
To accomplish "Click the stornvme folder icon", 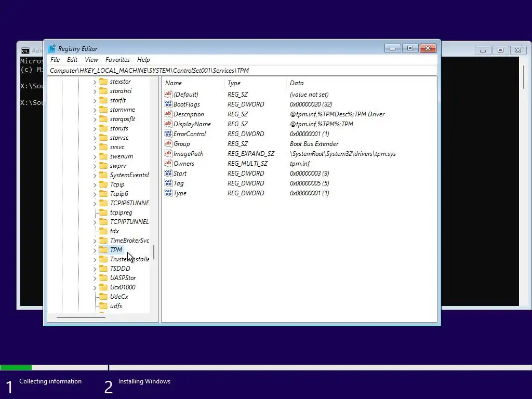I will coord(103,110).
